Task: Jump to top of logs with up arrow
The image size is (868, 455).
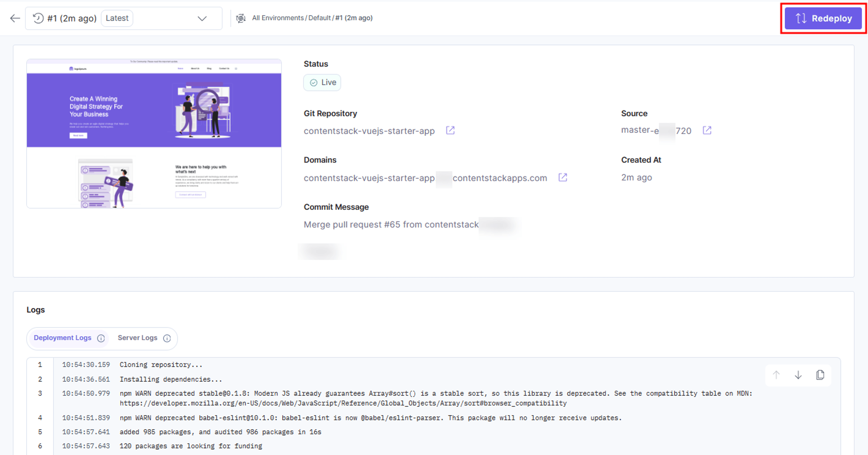Action: click(776, 375)
